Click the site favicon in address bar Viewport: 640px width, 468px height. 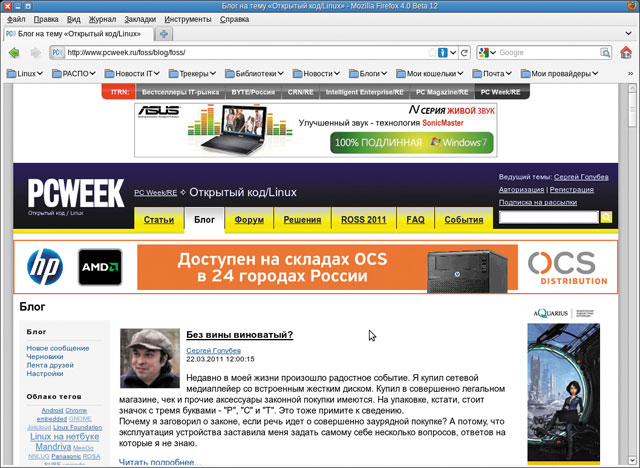[x=57, y=53]
